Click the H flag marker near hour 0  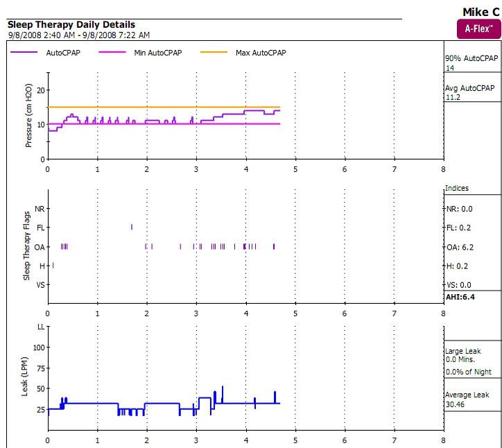[x=53, y=266]
